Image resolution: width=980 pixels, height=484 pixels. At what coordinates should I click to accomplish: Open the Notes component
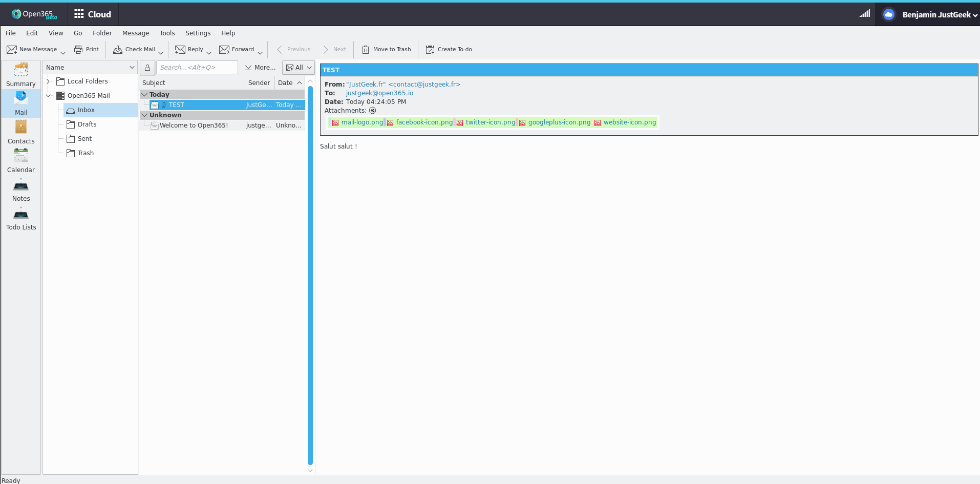coord(21,190)
